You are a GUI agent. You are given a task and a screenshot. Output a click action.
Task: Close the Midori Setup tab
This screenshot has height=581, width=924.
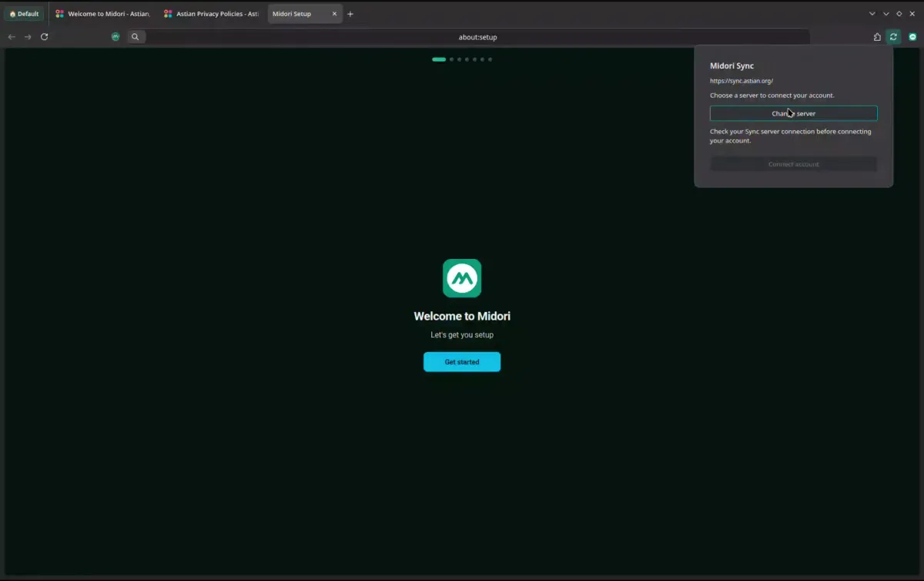click(334, 14)
